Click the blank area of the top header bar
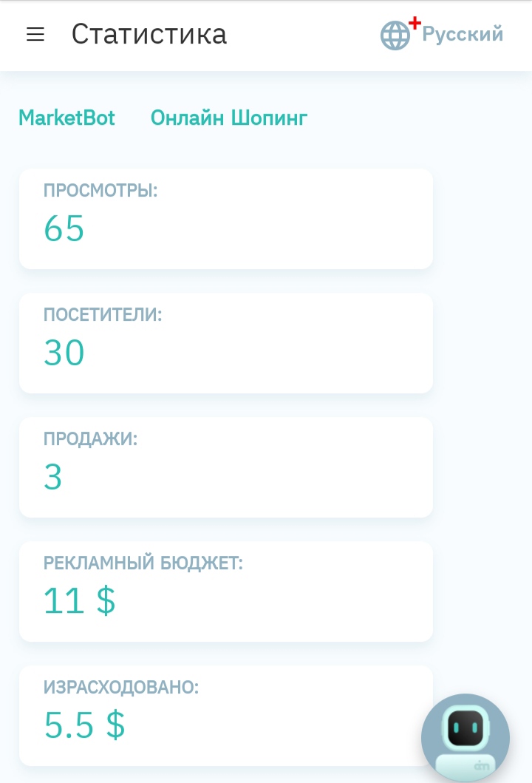The image size is (532, 783). click(304, 35)
